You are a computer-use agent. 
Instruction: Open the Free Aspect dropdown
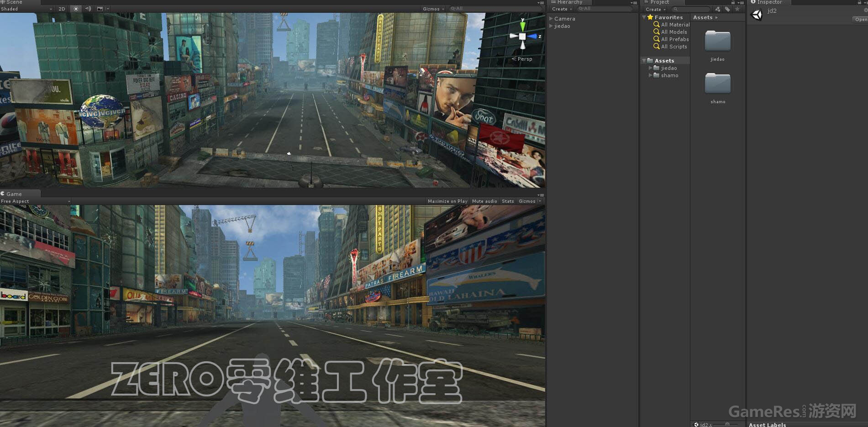click(x=36, y=201)
